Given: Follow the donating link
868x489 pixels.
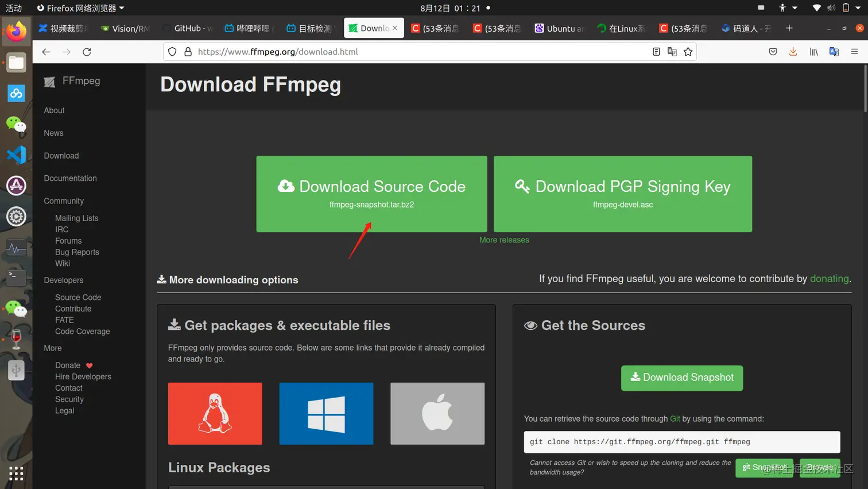Looking at the screenshot, I should tap(829, 279).
